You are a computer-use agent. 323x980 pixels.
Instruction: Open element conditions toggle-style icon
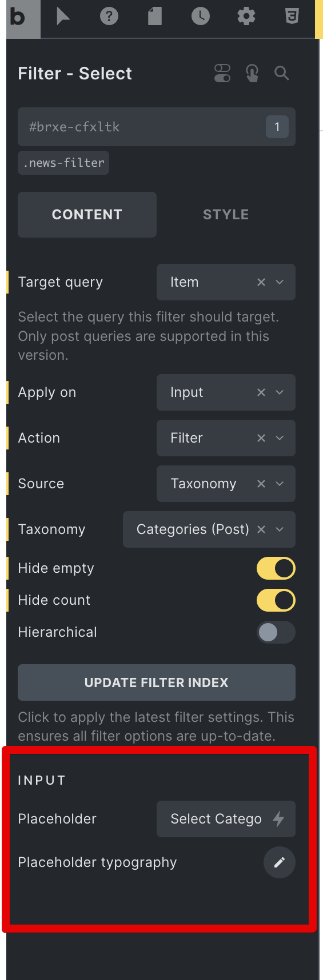point(222,73)
